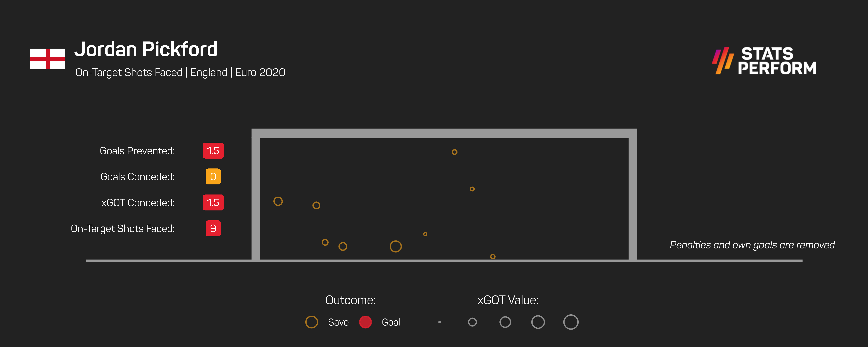This screenshot has width=868, height=347.
Task: Click the penalties and own goals note
Action: click(x=752, y=245)
